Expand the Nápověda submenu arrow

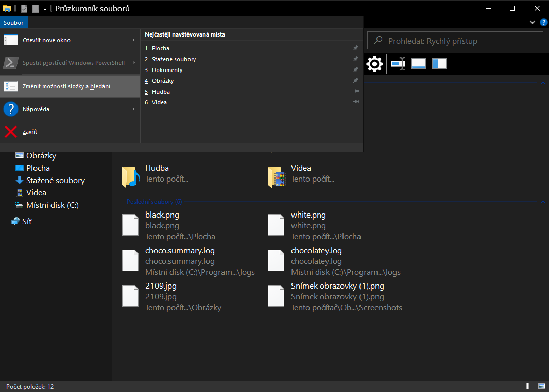click(x=134, y=109)
